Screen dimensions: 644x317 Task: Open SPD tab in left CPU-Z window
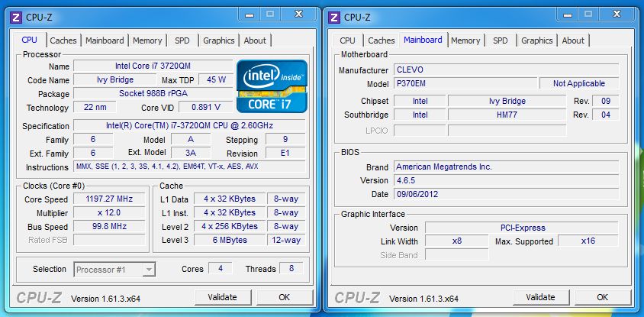(x=182, y=40)
